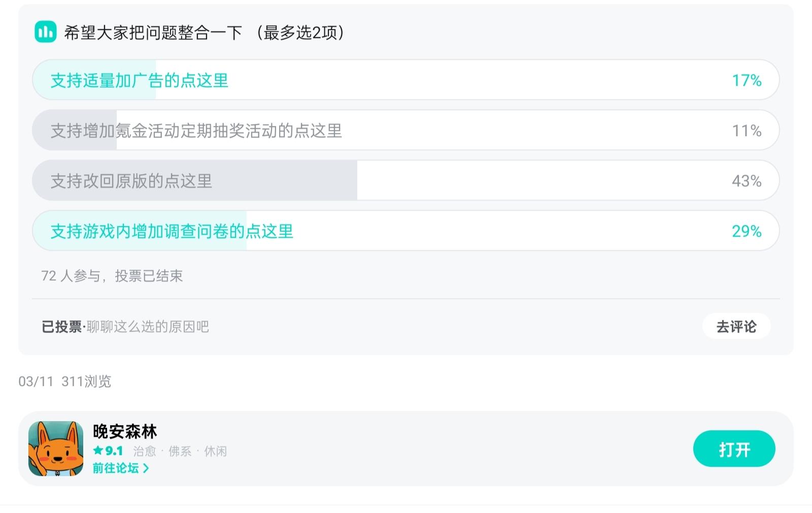Click the green poll chart icon
Image resolution: width=812 pixels, height=513 pixels.
point(45,32)
